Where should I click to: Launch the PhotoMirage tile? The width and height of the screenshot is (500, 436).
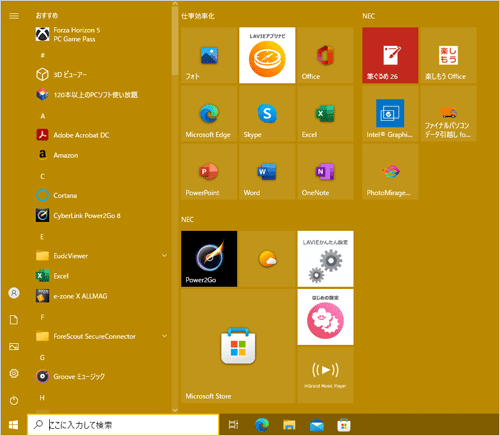[x=390, y=172]
